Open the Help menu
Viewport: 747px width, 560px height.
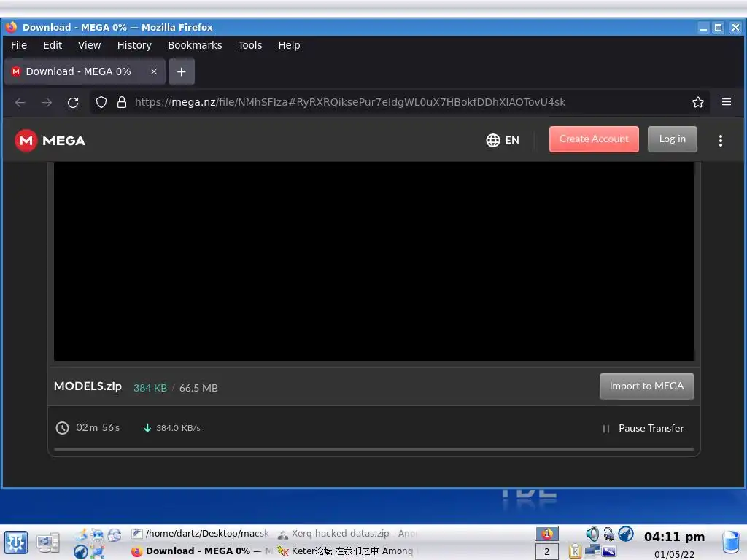[289, 45]
